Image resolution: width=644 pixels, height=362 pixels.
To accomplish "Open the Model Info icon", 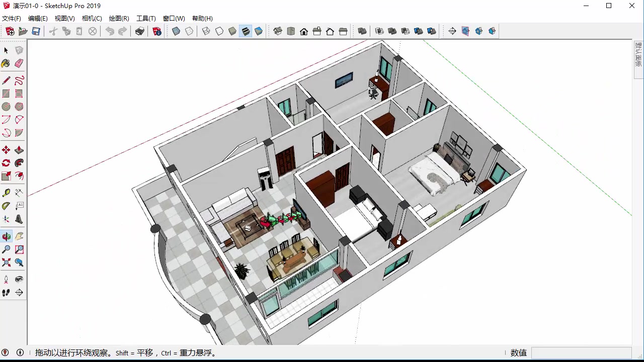I will [157, 31].
